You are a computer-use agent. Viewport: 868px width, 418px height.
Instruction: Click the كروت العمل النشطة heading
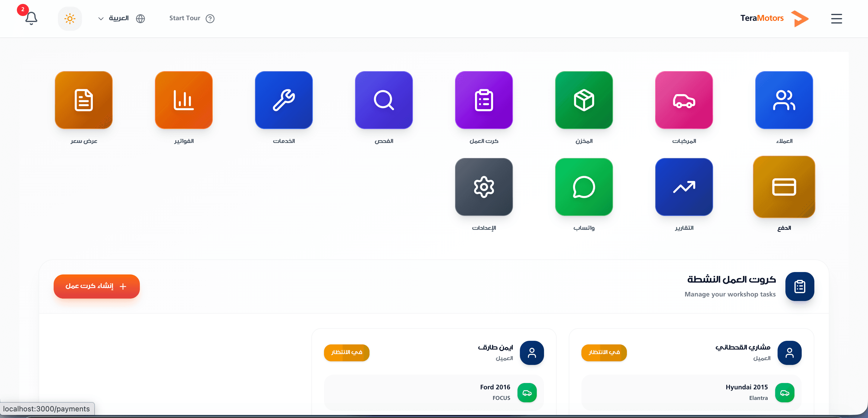pyautogui.click(x=731, y=280)
